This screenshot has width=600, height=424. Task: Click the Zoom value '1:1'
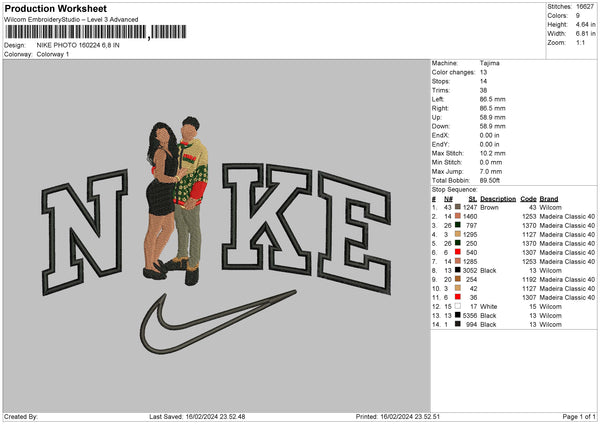pyautogui.click(x=580, y=42)
